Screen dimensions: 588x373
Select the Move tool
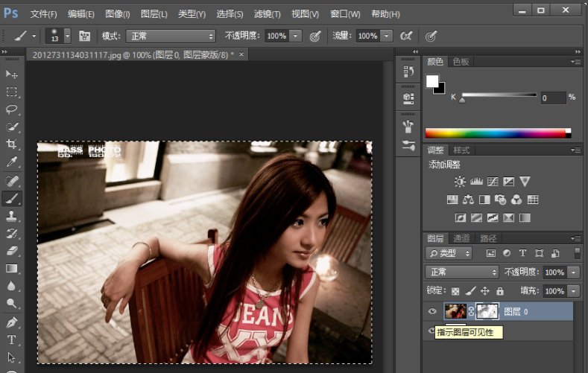[x=12, y=74]
